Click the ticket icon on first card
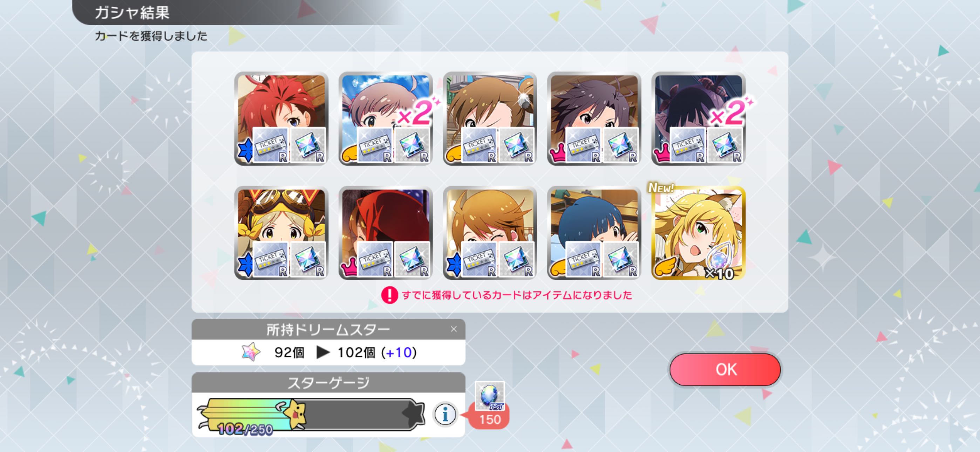This screenshot has width=980, height=452. pyautogui.click(x=271, y=145)
